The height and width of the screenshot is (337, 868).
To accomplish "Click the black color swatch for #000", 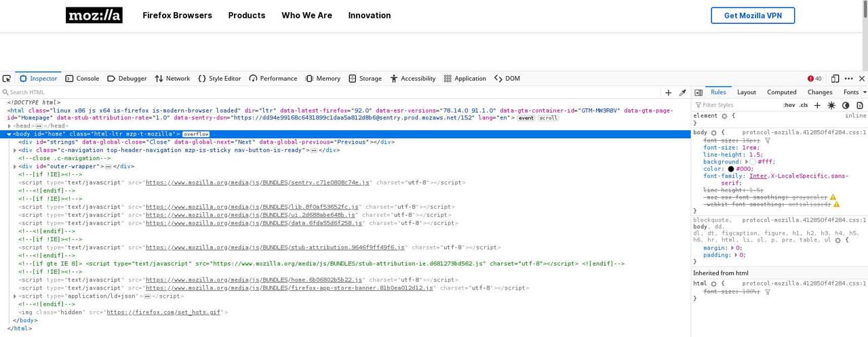I will (731, 169).
